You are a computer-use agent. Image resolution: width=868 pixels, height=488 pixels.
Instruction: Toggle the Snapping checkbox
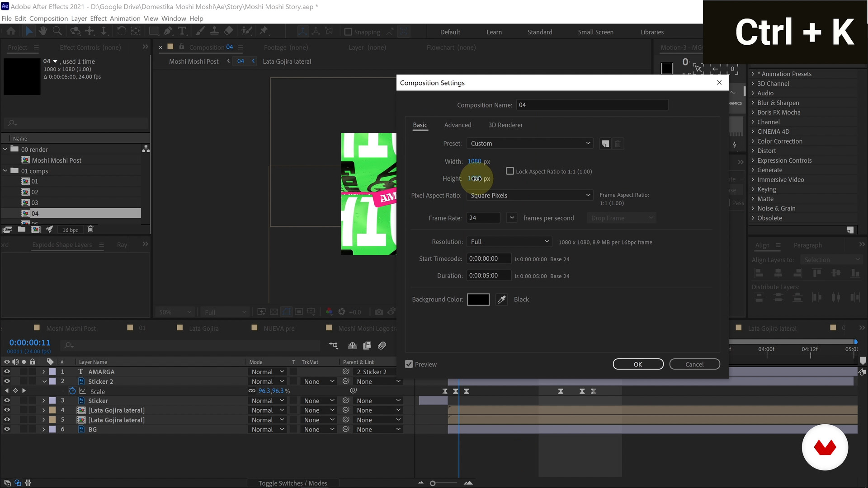click(348, 32)
